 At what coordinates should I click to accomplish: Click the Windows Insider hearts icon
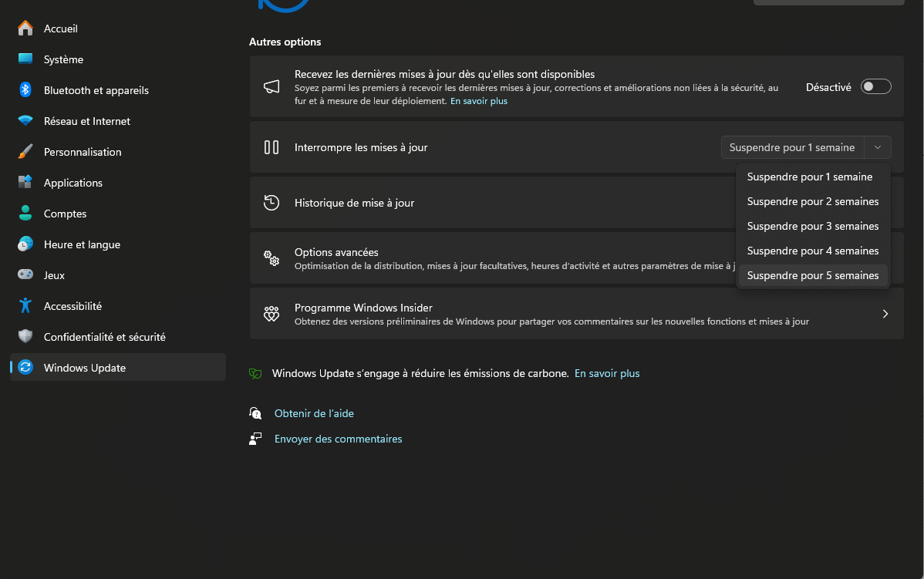[x=271, y=313]
